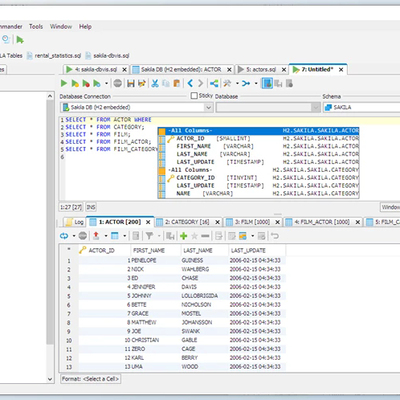Expand dropdown arrow beside grid view icon
The width and height of the screenshot is (400, 400).
click(x=124, y=236)
